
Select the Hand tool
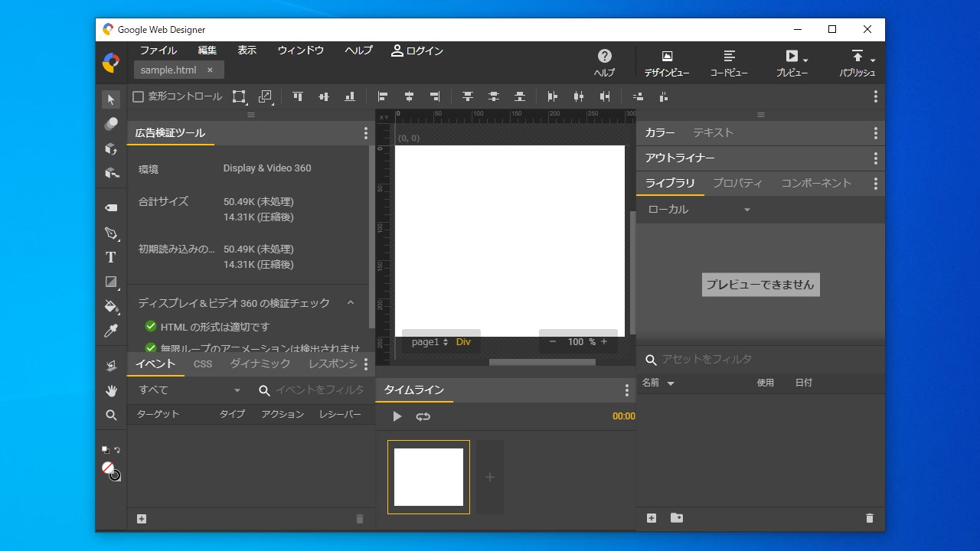pos(111,390)
